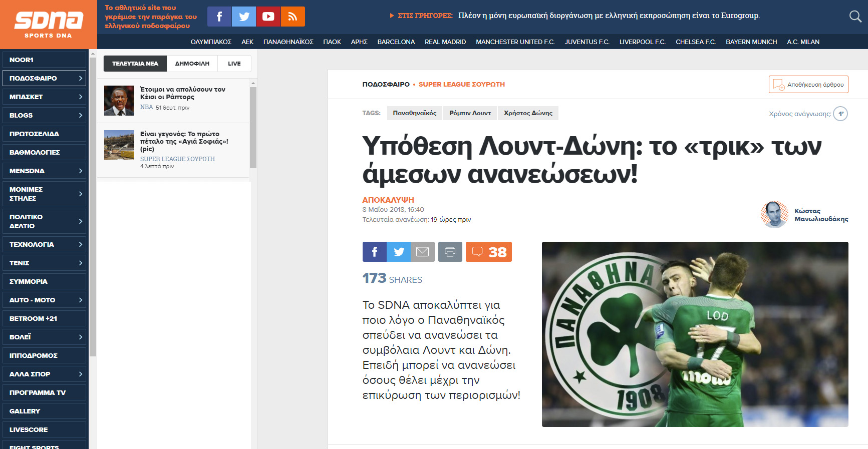This screenshot has width=868, height=449.
Task: Share article on Facebook
Action: point(375,252)
